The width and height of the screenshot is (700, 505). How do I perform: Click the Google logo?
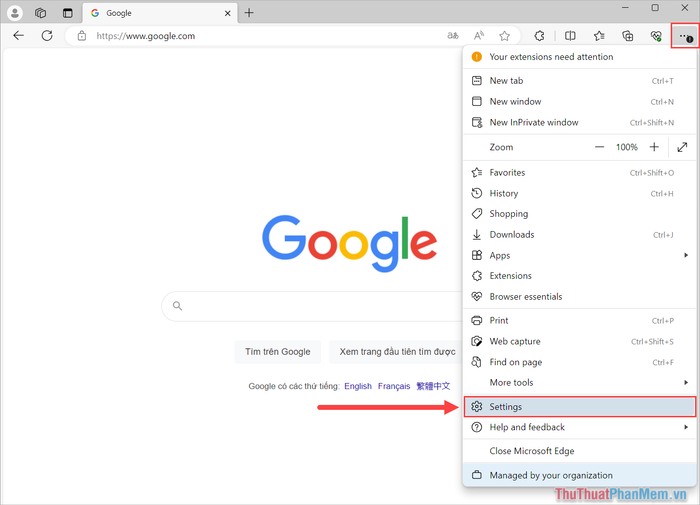click(350, 243)
